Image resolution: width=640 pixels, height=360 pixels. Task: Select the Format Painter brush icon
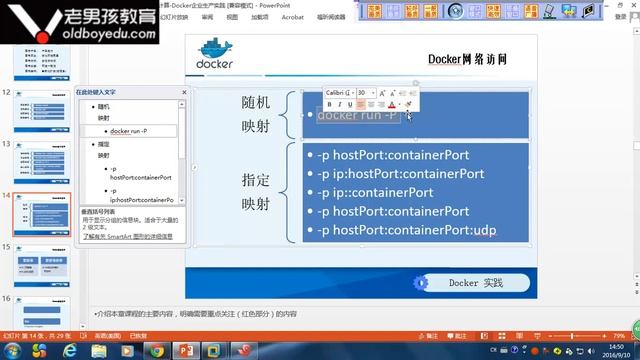[408, 104]
